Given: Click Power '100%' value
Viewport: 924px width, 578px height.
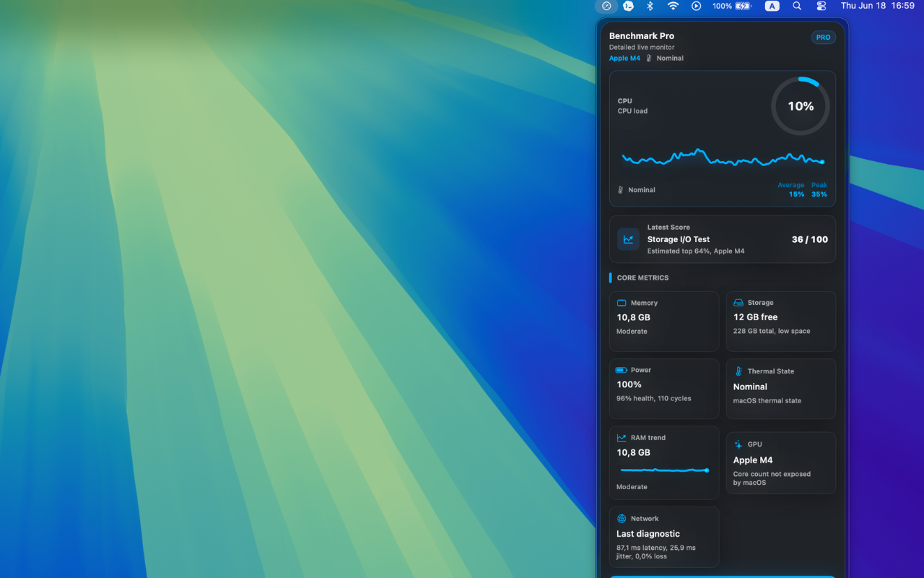Looking at the screenshot, I should (x=629, y=384).
